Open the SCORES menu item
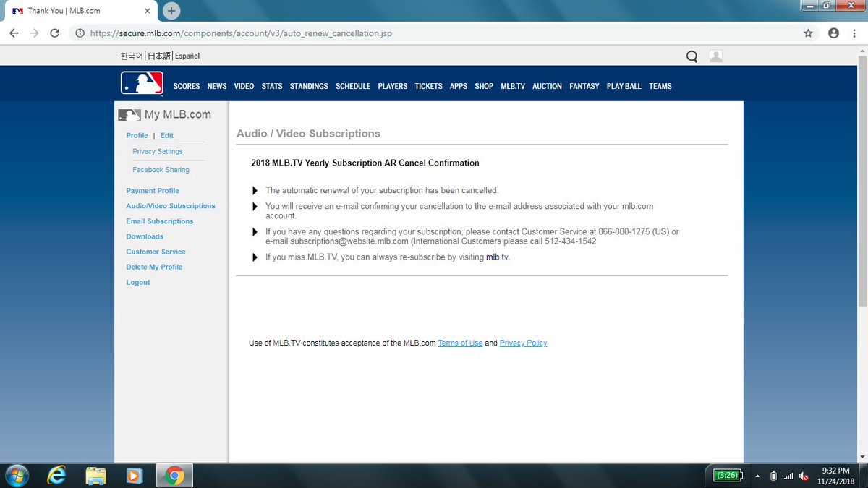The height and width of the screenshot is (488, 868). click(x=187, y=86)
